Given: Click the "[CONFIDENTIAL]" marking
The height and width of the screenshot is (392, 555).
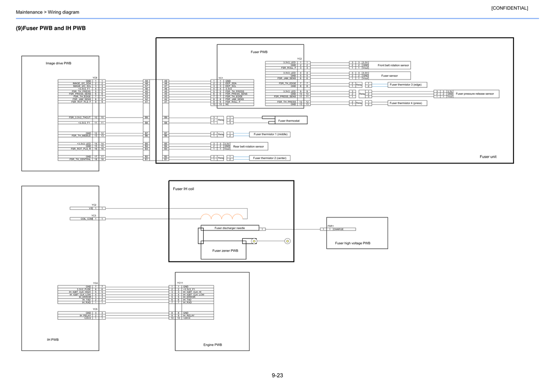Looking at the screenshot, I should [x=509, y=8].
